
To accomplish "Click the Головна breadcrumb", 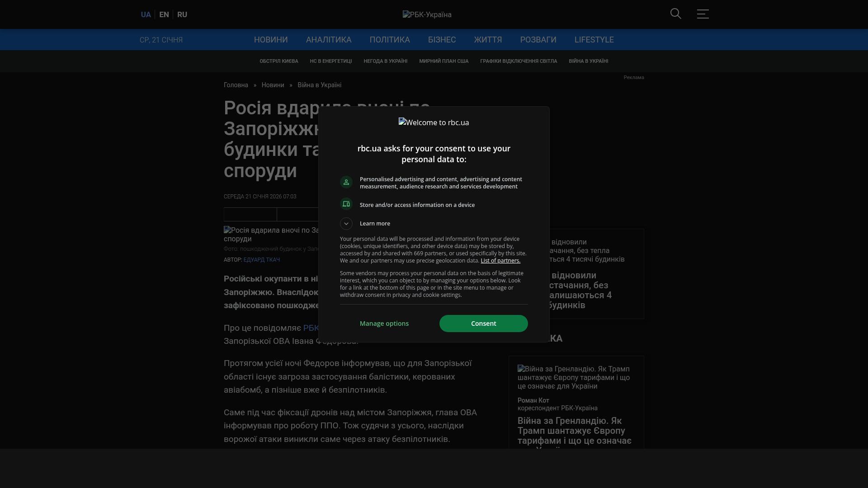I will tap(236, 85).
